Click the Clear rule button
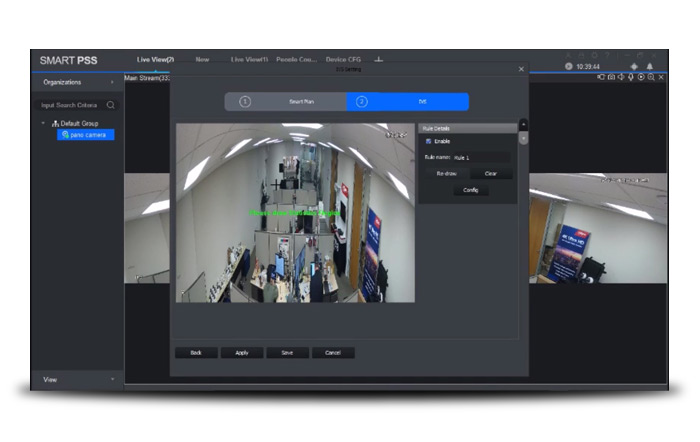700x442 pixels. pos(491,173)
